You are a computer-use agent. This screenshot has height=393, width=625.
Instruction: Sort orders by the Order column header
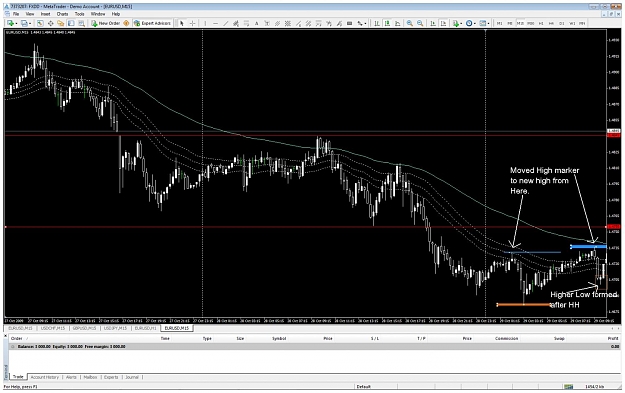click(x=16, y=338)
